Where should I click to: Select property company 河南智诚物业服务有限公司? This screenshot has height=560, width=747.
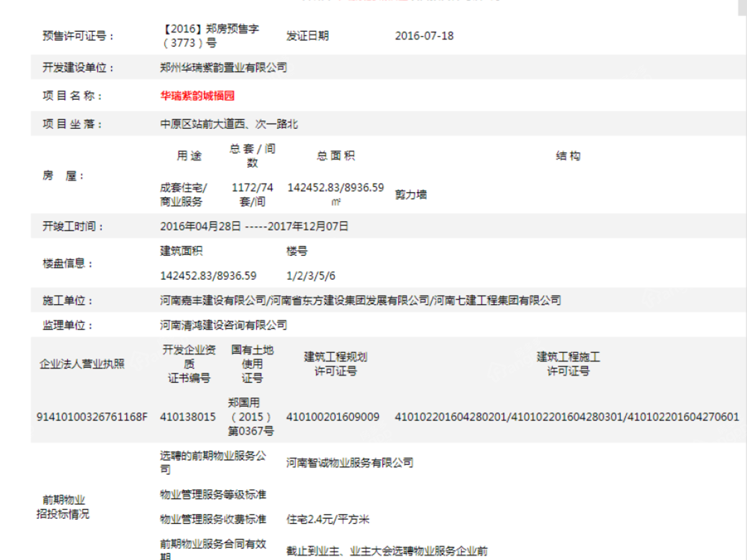[x=350, y=463]
